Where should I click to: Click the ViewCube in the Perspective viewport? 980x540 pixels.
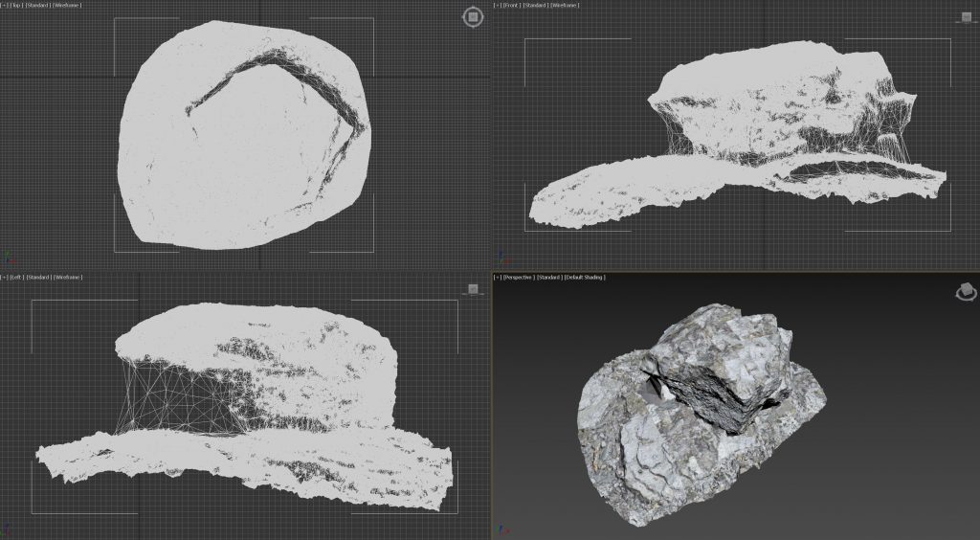(966, 293)
